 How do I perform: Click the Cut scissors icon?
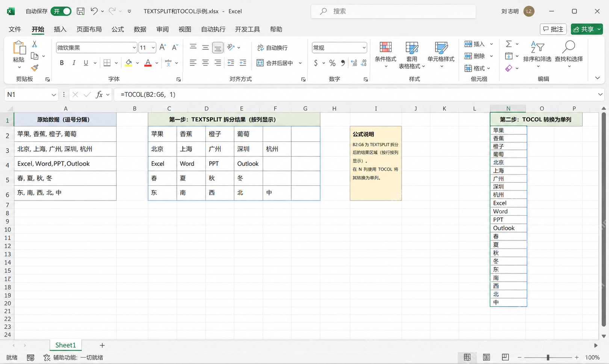[35, 44]
